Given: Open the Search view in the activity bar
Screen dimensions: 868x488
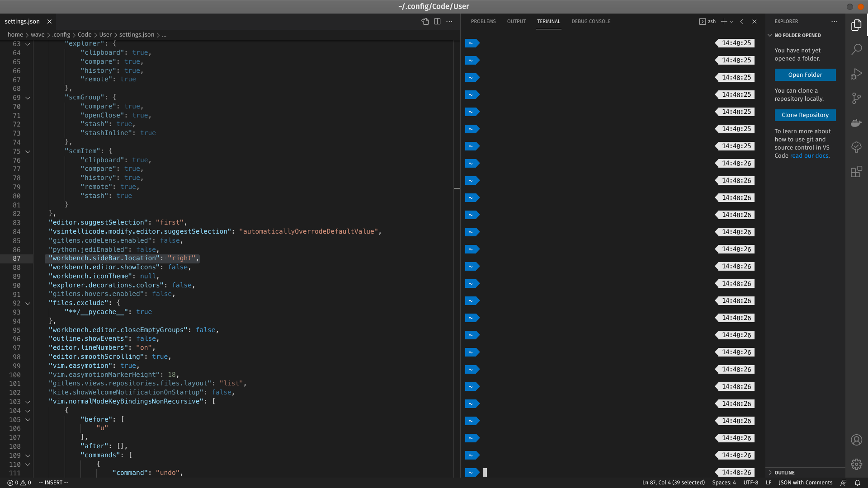Looking at the screenshot, I should click(856, 49).
